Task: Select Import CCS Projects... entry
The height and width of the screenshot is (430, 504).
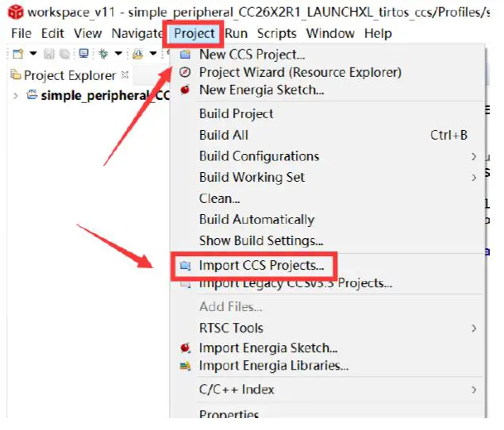Action: tap(261, 266)
